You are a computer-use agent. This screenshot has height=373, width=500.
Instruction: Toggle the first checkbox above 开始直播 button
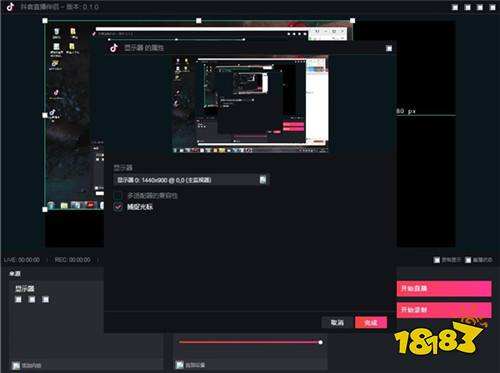point(437,260)
